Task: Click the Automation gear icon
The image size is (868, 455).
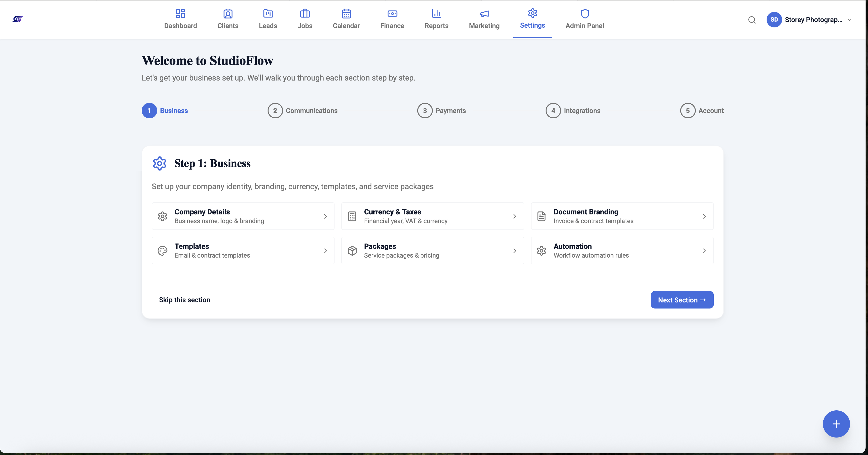Action: [541, 251]
